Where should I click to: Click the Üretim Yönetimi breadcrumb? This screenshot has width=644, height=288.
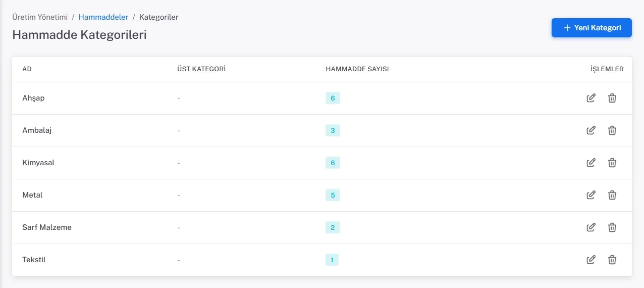point(40,17)
